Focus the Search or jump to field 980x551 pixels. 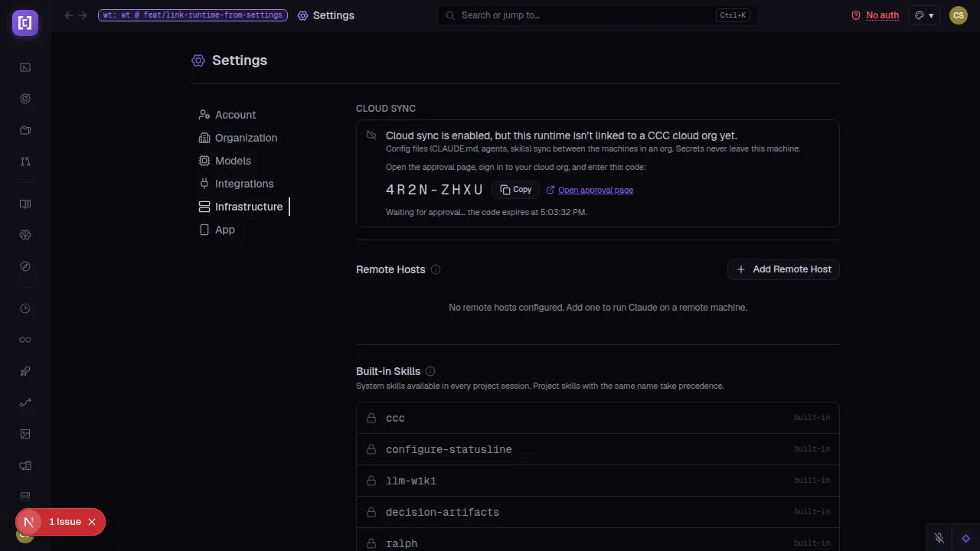point(597,15)
